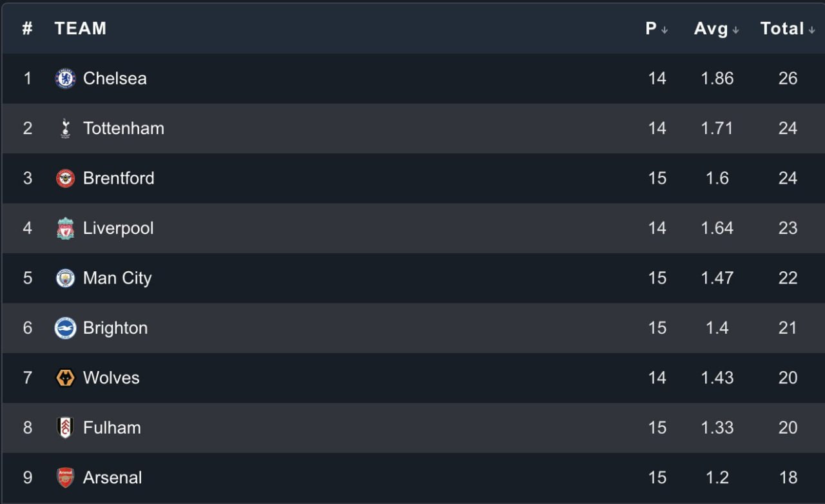Click the Liverpool club crest icon
Viewport: 825px width, 504px height.
65,228
